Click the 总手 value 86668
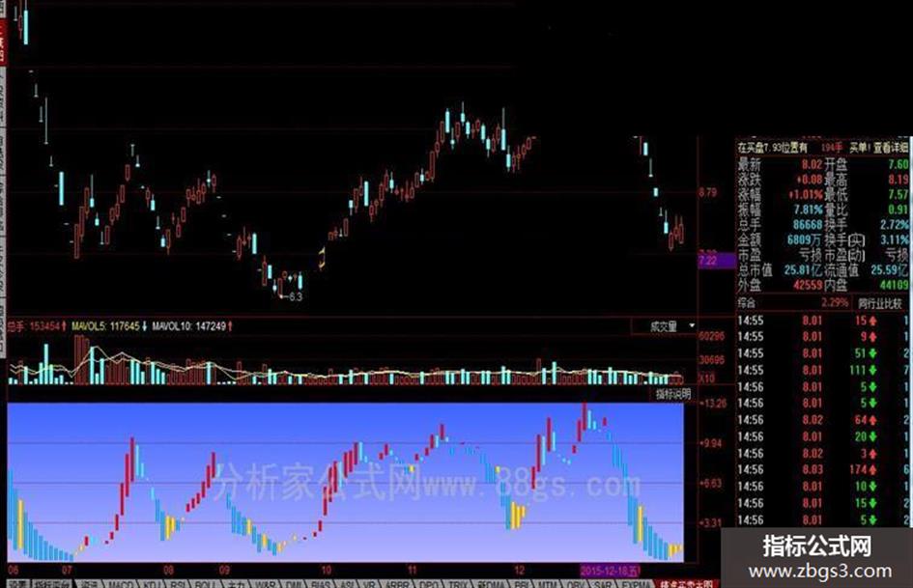913x588 pixels. (808, 225)
